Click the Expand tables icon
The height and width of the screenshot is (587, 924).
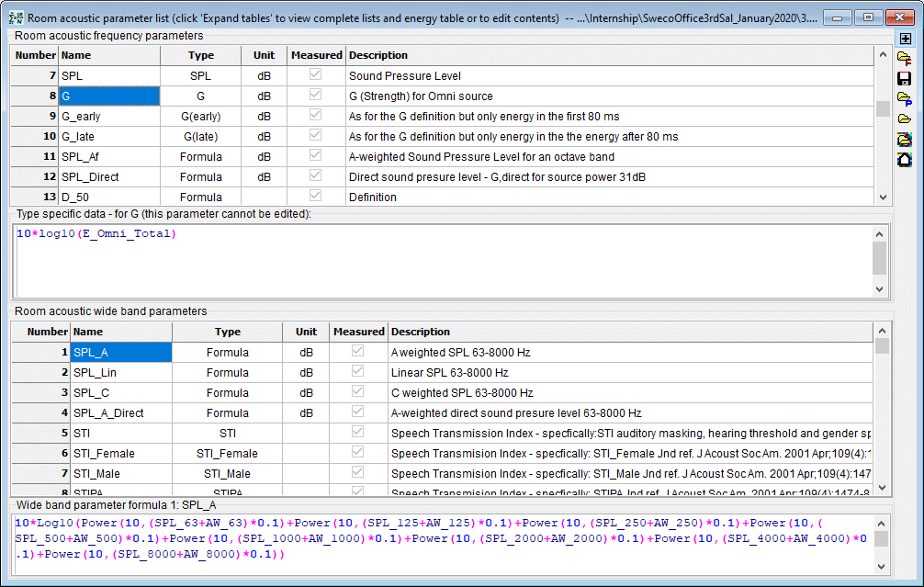pyautogui.click(x=905, y=39)
